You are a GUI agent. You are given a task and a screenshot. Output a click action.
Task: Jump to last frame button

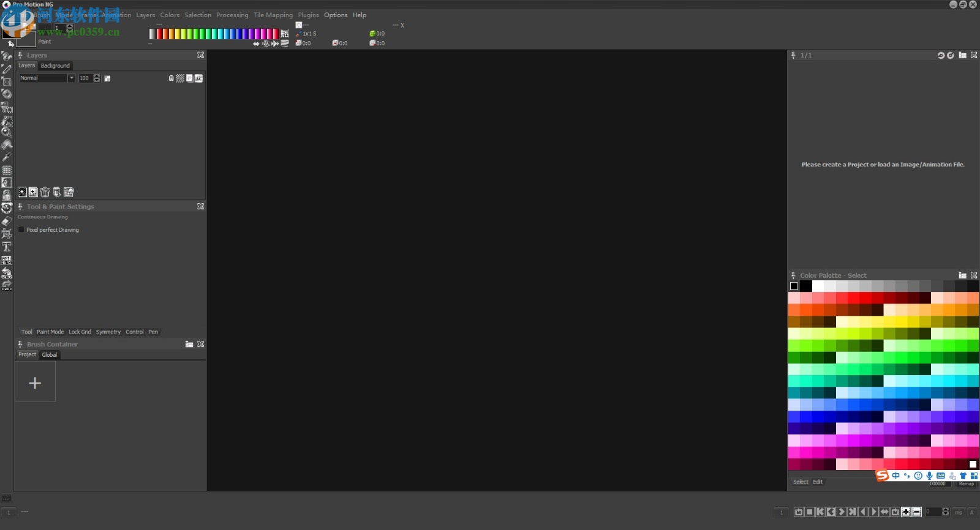coord(853,512)
